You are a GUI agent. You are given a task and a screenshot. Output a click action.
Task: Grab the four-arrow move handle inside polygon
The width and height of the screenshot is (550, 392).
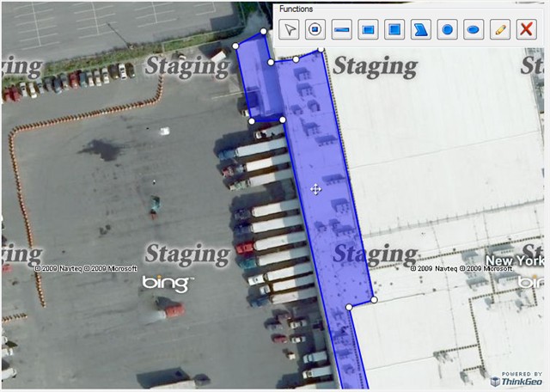tap(315, 189)
